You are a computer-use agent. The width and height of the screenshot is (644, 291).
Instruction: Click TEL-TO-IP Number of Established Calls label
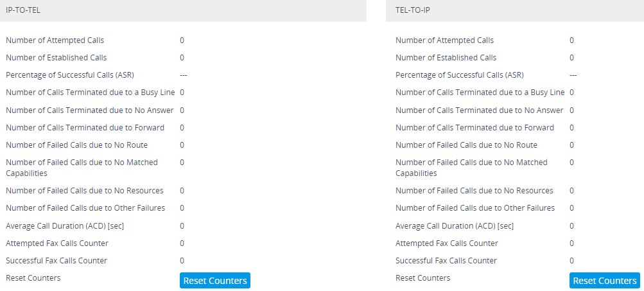click(x=446, y=58)
